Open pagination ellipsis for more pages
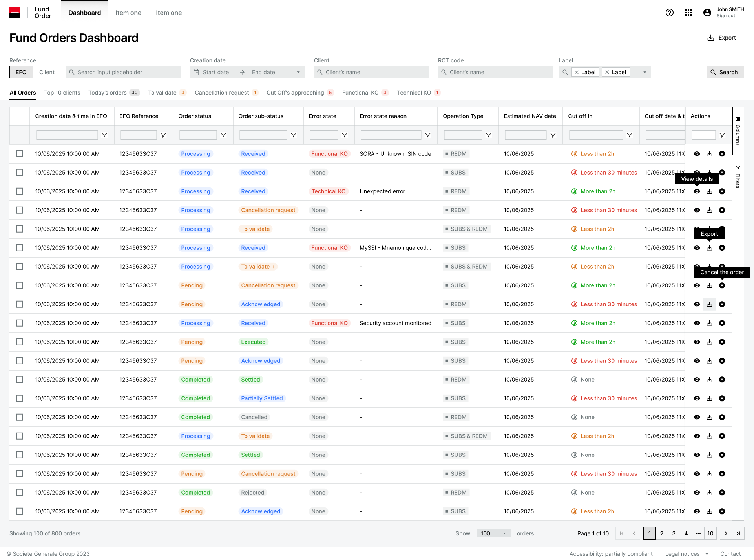The width and height of the screenshot is (754, 560). [x=698, y=533]
